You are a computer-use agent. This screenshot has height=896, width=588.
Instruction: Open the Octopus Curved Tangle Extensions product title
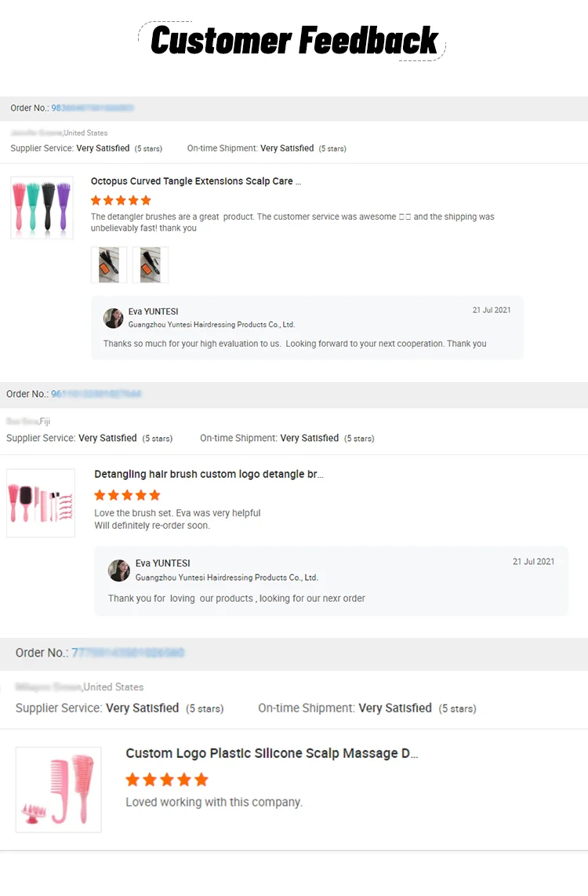[196, 181]
